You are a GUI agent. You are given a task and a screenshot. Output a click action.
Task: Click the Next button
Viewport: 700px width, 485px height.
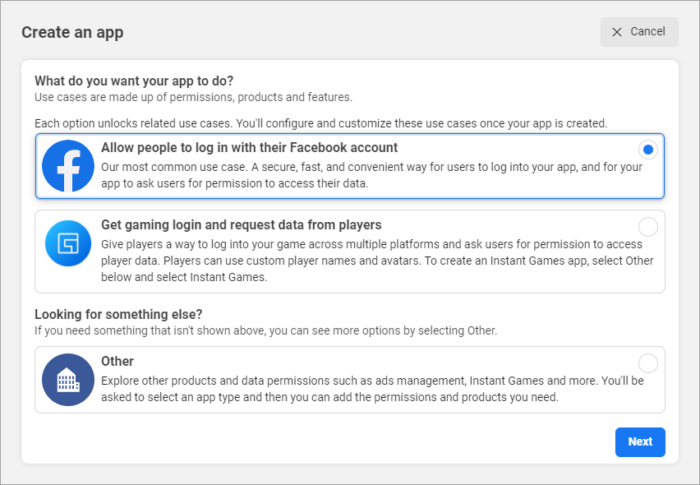[640, 442]
